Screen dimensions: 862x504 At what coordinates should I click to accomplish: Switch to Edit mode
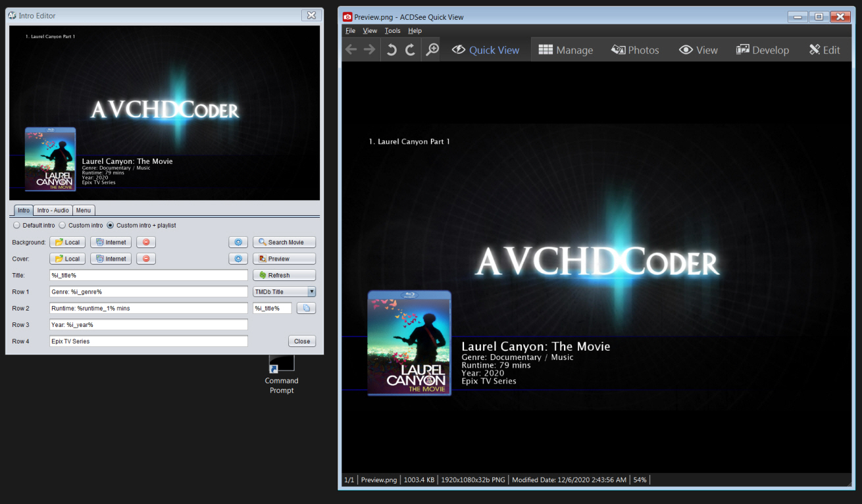[x=824, y=50]
